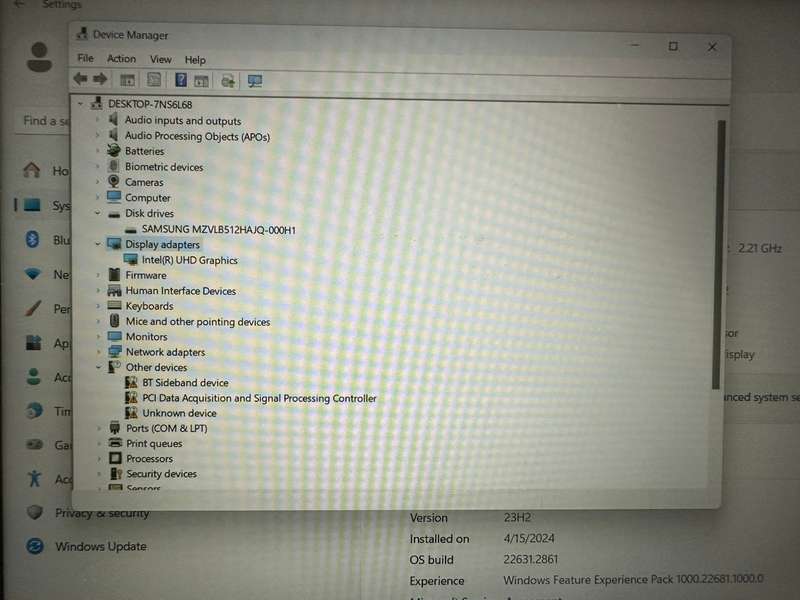Expand Audio inputs and outputs category
The image size is (800, 600).
(x=97, y=120)
